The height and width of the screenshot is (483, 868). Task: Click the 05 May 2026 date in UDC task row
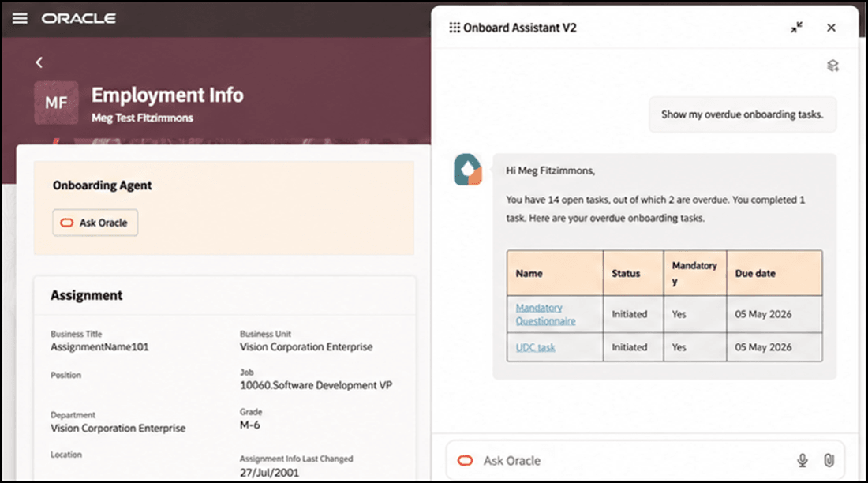coord(763,347)
